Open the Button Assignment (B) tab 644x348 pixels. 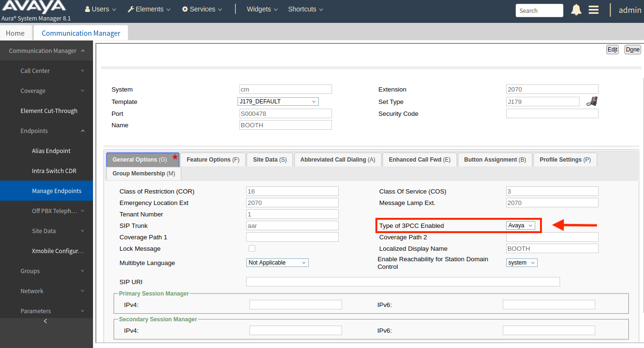click(x=495, y=160)
